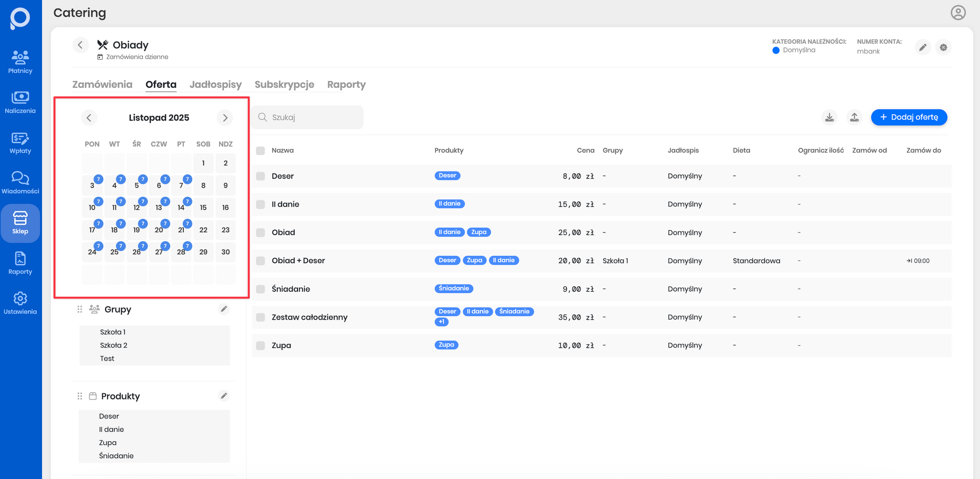Viewport: 980px width, 479px height.
Task: Edit the Grupy list with pencil icon
Action: coord(224,309)
